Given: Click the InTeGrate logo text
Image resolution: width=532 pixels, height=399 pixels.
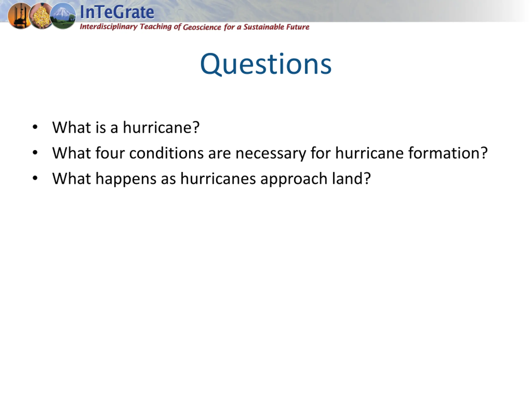Looking at the screenshot, I should tap(117, 12).
